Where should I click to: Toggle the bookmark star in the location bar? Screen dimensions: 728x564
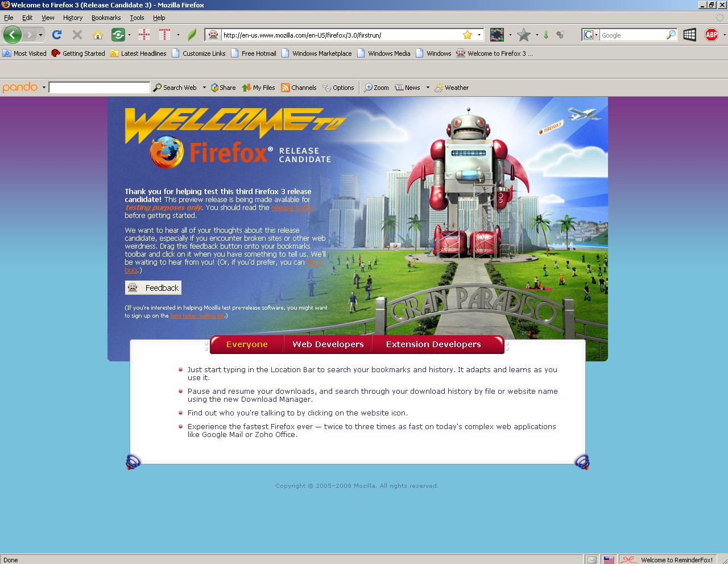[468, 35]
